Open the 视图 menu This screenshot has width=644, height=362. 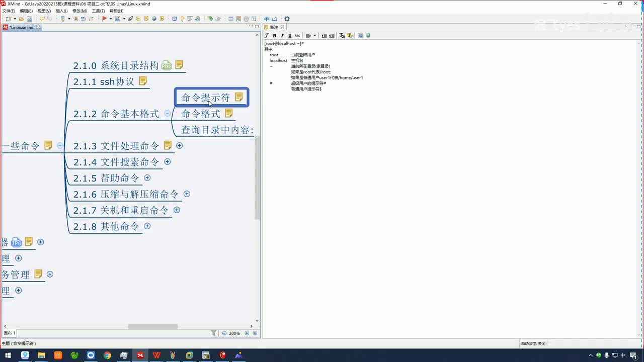44,11
